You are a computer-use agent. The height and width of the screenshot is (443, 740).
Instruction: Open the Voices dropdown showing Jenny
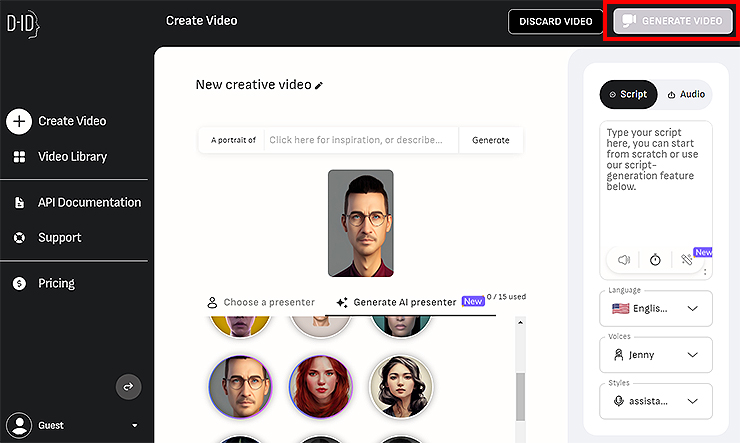tap(656, 355)
